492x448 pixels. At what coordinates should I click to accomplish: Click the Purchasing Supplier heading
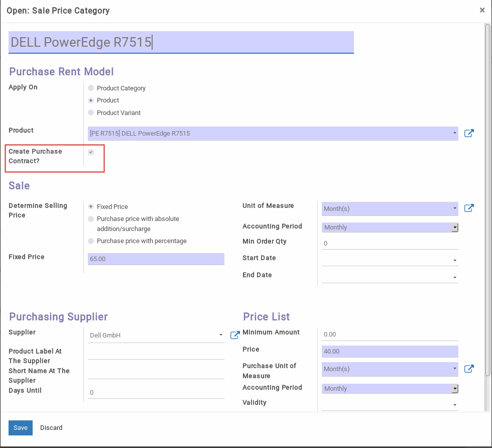coord(58,316)
